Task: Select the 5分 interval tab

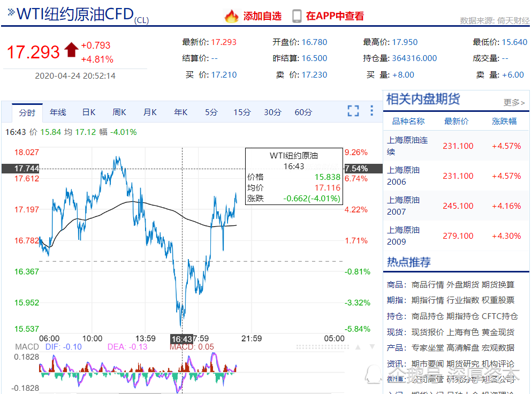Action: tap(211, 112)
